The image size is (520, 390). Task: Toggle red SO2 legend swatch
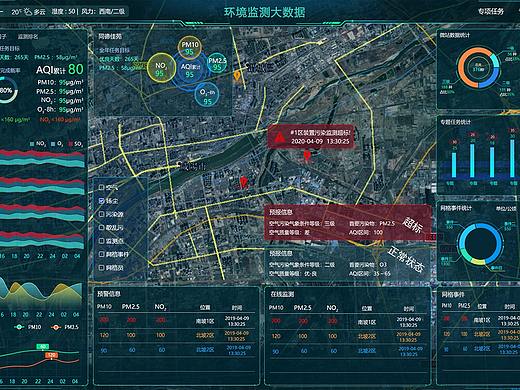pyautogui.click(x=70, y=144)
